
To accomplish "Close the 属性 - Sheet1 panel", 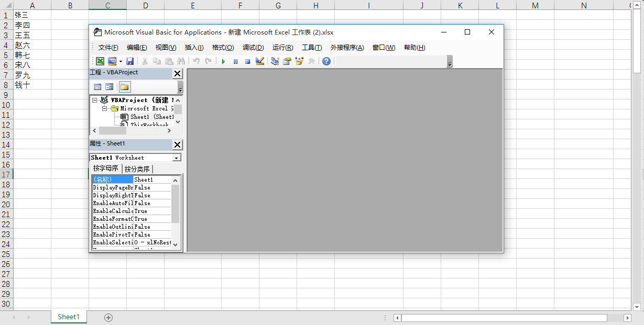I will (x=178, y=145).
